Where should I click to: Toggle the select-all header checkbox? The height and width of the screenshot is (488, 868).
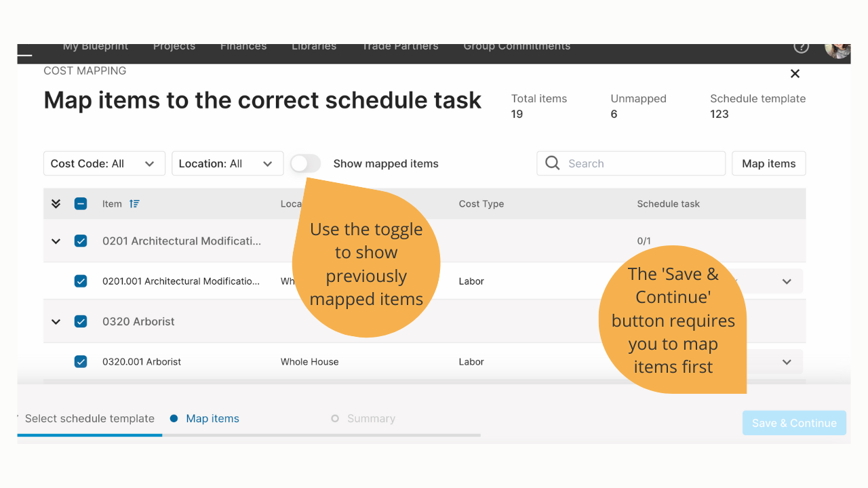point(81,203)
